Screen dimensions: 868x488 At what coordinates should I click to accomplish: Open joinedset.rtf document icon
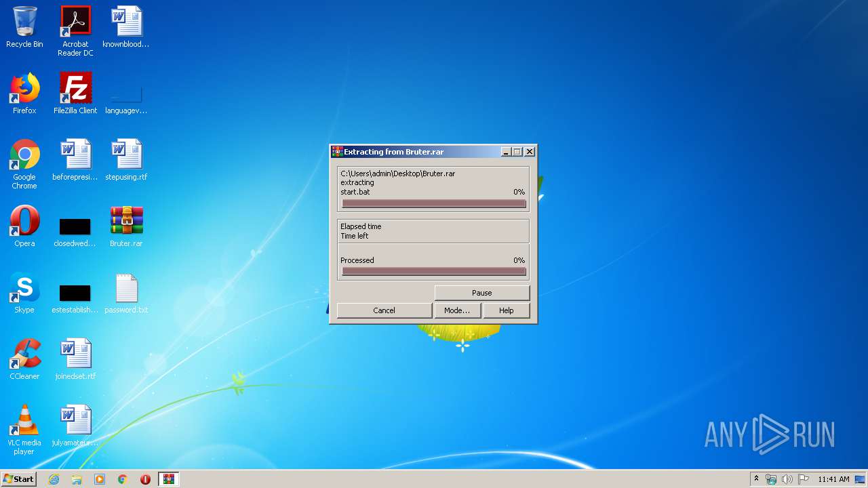[75, 360]
